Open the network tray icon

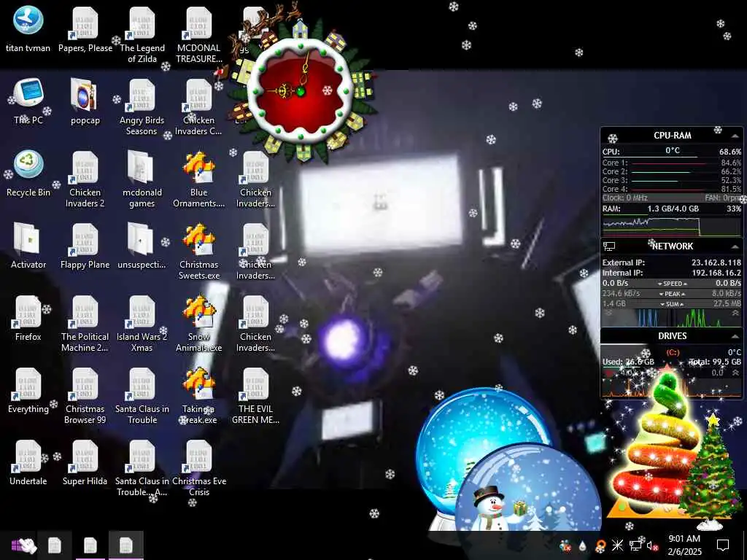click(x=635, y=545)
